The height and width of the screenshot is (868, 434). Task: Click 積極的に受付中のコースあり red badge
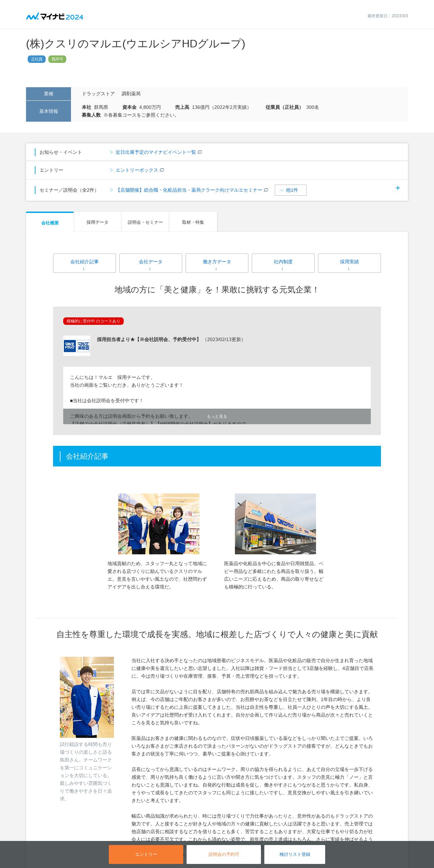coord(93,321)
